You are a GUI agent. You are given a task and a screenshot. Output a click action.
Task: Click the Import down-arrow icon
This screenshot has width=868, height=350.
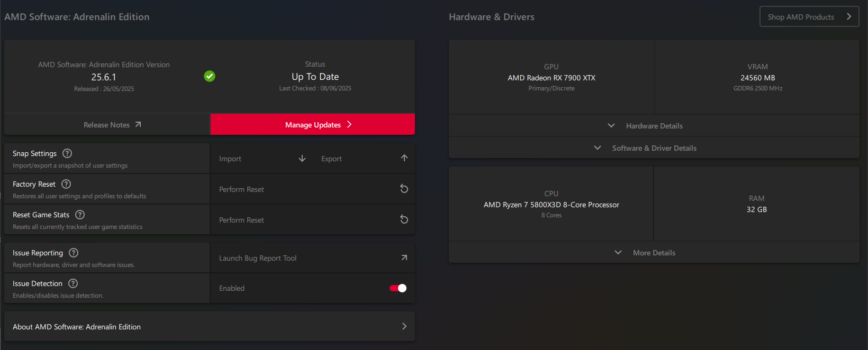302,158
